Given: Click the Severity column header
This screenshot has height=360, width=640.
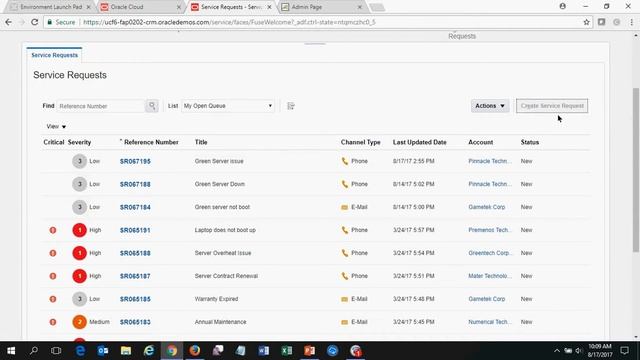Looking at the screenshot, I should [x=79, y=142].
